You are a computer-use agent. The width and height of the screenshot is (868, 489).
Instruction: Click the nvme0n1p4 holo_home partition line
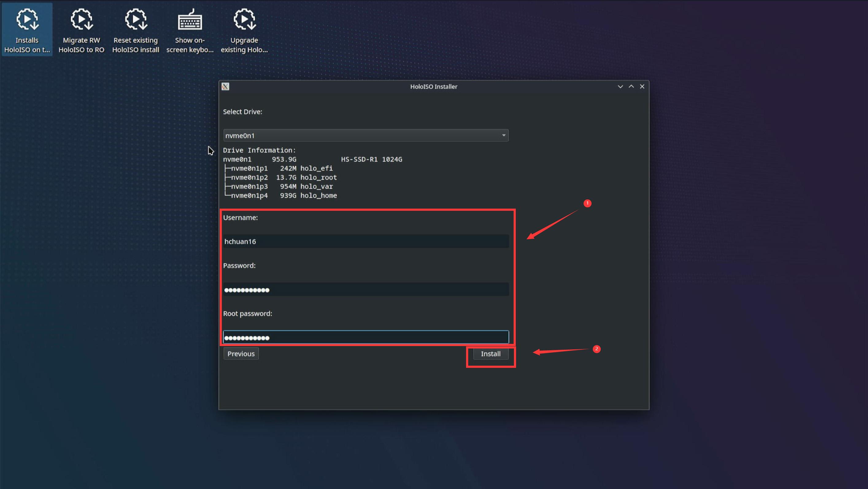click(280, 195)
